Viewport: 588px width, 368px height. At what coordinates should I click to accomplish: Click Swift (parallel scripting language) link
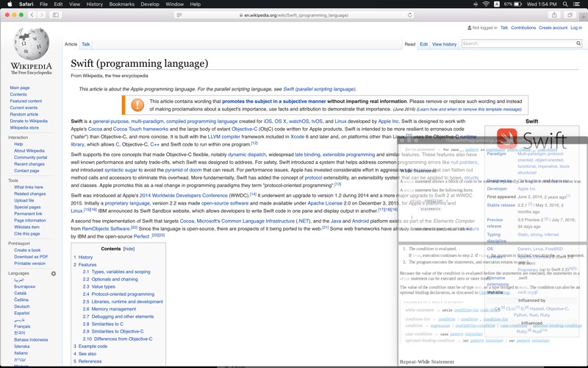[x=319, y=89]
